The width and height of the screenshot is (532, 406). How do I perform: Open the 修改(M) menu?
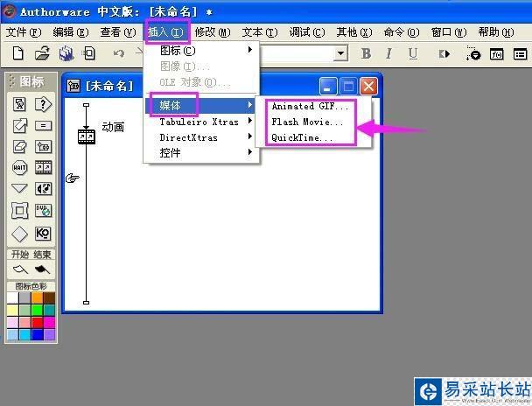coord(213,32)
